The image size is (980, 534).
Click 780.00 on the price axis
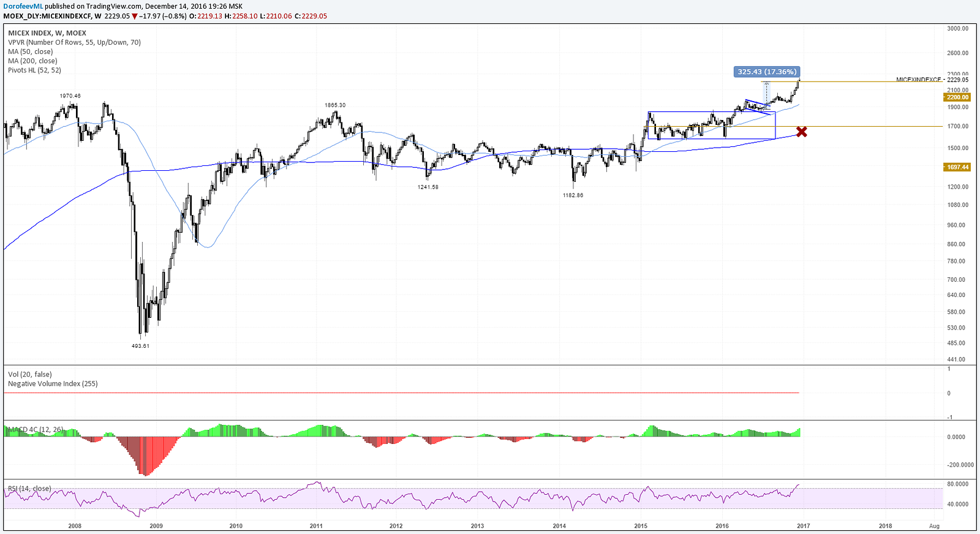click(956, 261)
